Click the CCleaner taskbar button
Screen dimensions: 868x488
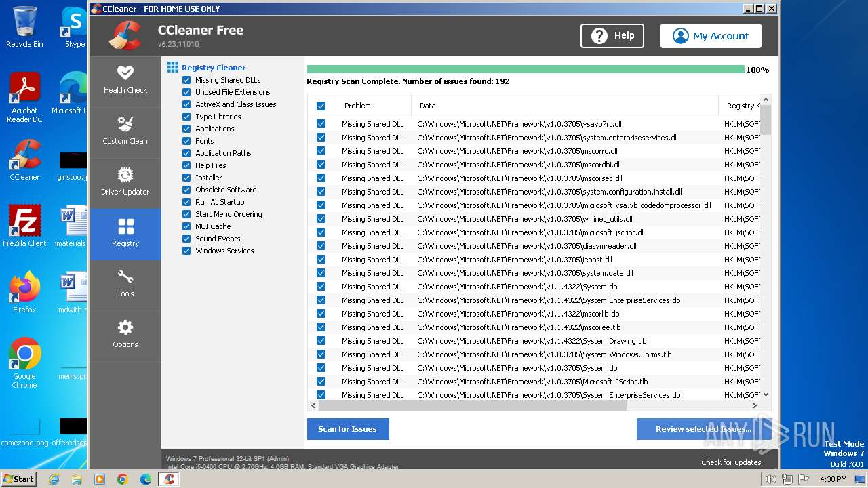click(x=170, y=479)
